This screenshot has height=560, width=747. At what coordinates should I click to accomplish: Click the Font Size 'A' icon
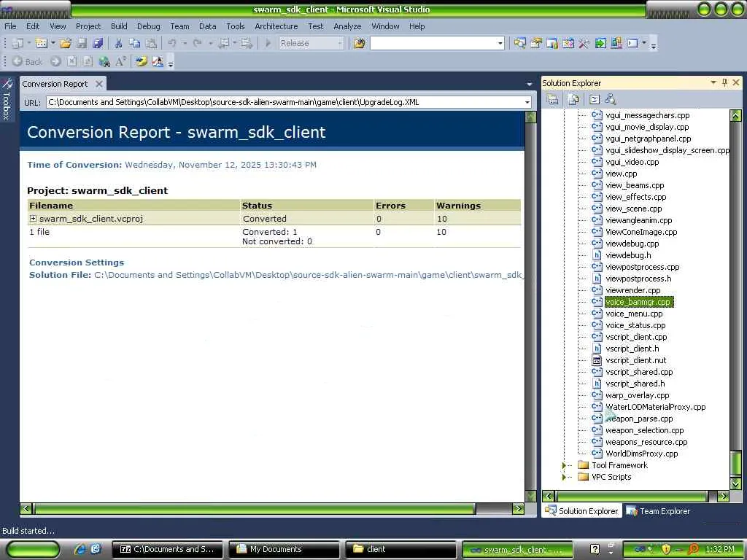coord(120,61)
